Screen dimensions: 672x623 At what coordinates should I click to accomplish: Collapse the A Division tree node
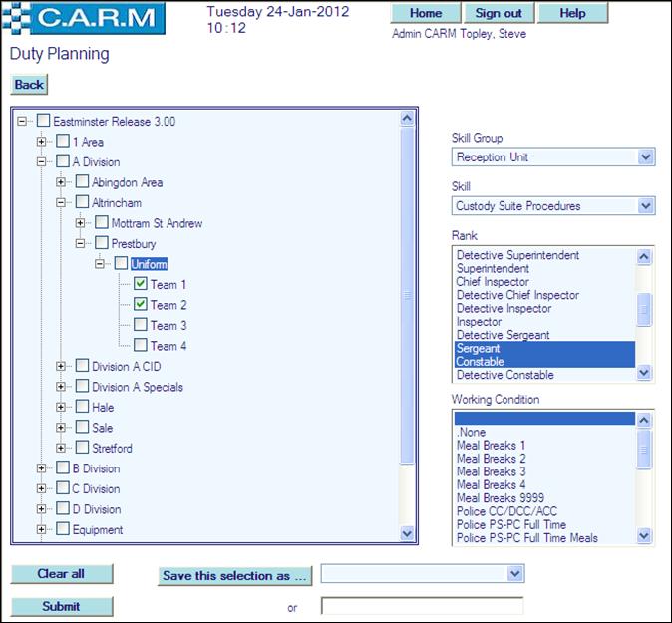pyautogui.click(x=42, y=161)
